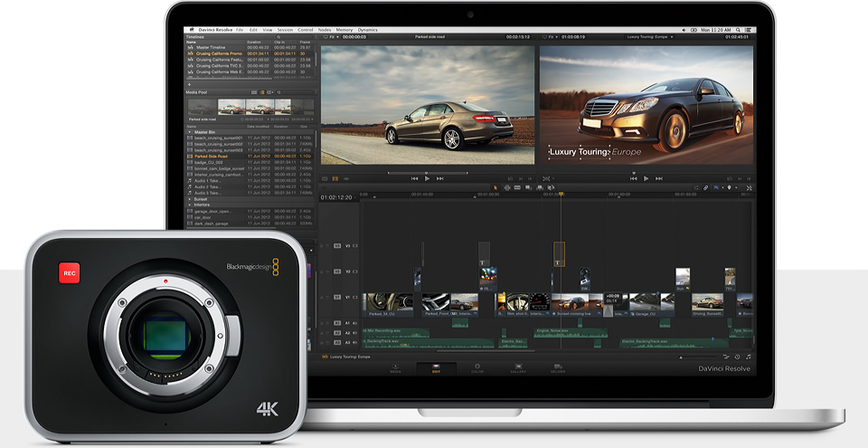Select beach_cruising_sunset001 clip
Screen dimensions: 868x448
[x=250, y=138]
